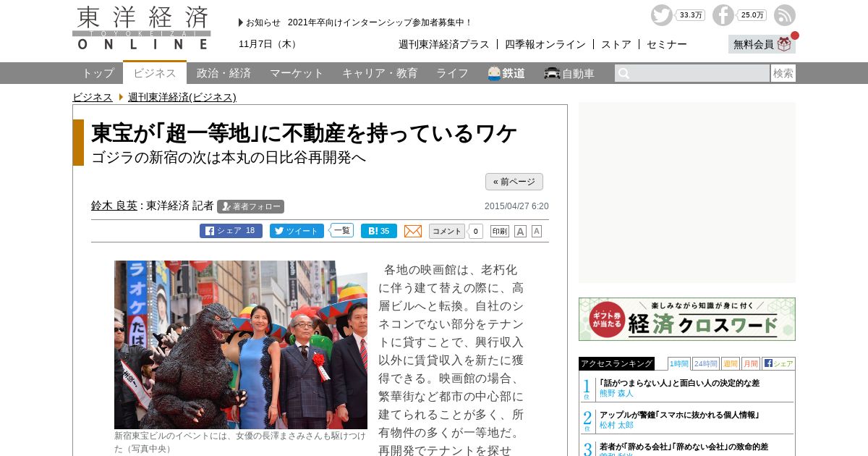Switch ranking to 1時間 tab
The height and width of the screenshot is (456, 868).
coord(679,363)
